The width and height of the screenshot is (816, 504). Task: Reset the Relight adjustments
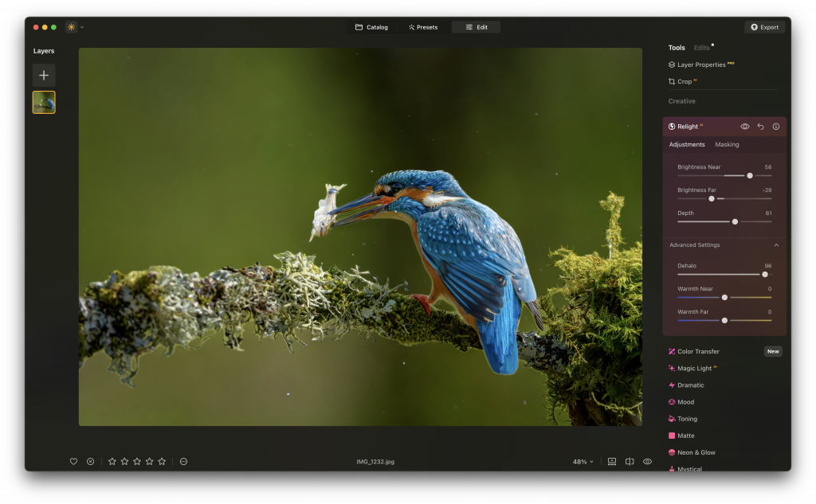click(x=760, y=127)
